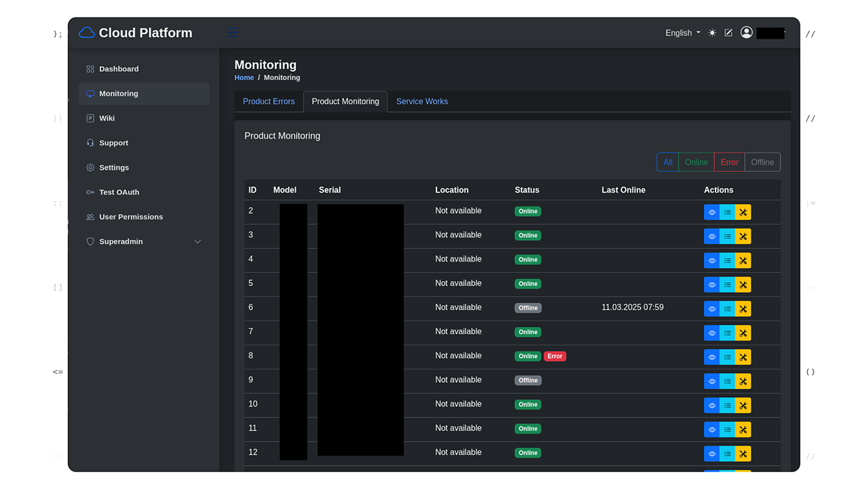This screenshot has width=868, height=489.
Task: Open tools icon in row ID 5
Action: tap(743, 285)
